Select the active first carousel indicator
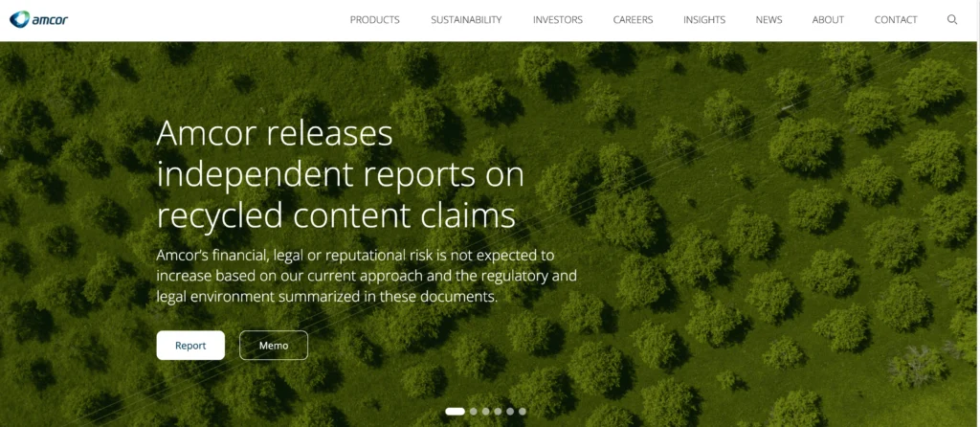Image resolution: width=980 pixels, height=427 pixels. click(x=455, y=412)
